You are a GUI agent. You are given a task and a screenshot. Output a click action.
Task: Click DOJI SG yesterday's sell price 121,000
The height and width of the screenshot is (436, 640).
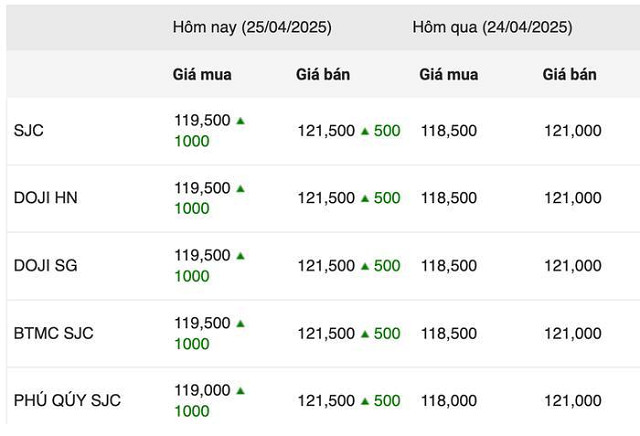click(x=573, y=266)
